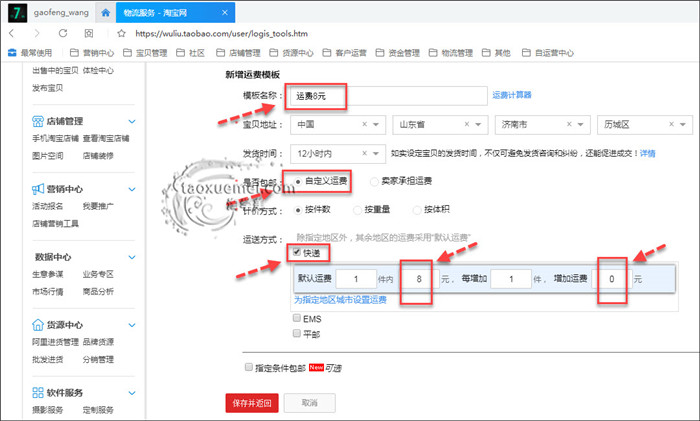Select the 按体积 pricing radio button
The image size is (700, 421).
[417, 209]
